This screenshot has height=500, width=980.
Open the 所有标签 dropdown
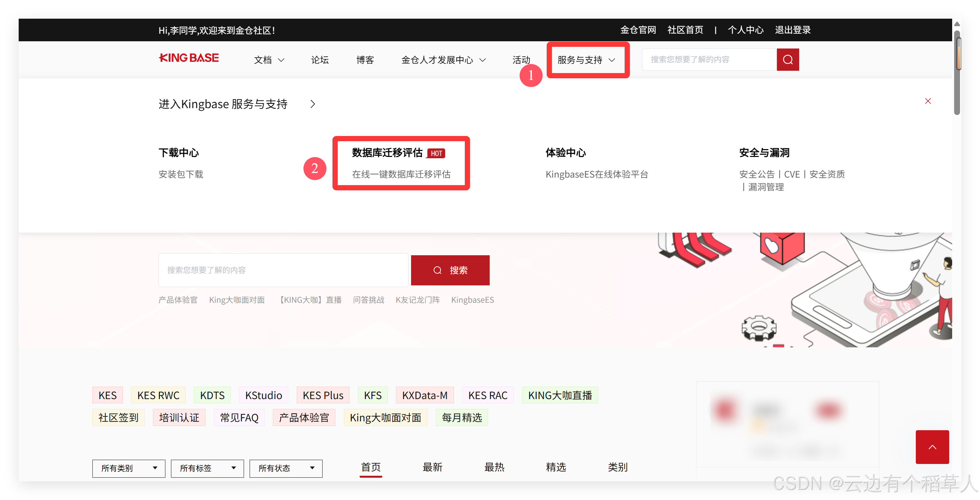click(x=207, y=468)
